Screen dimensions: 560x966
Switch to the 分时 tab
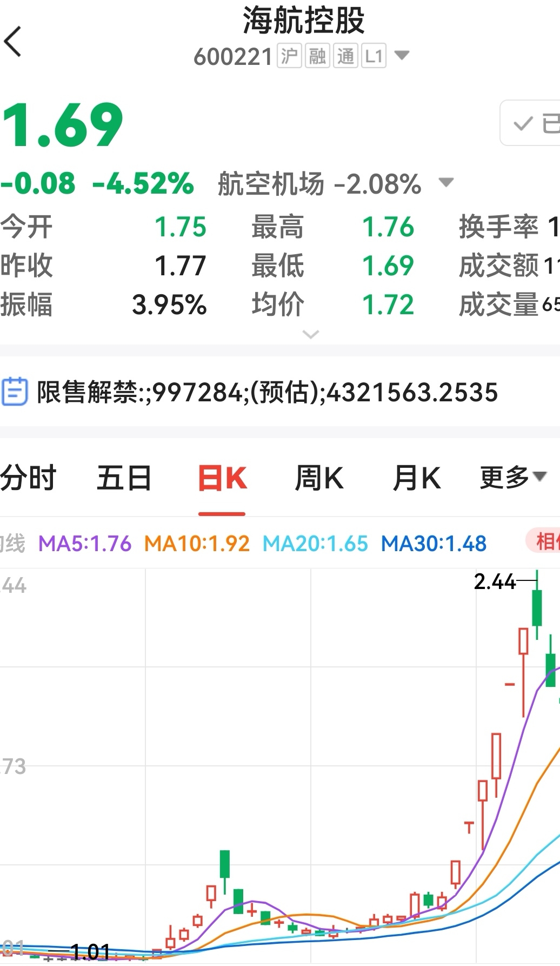[28, 478]
